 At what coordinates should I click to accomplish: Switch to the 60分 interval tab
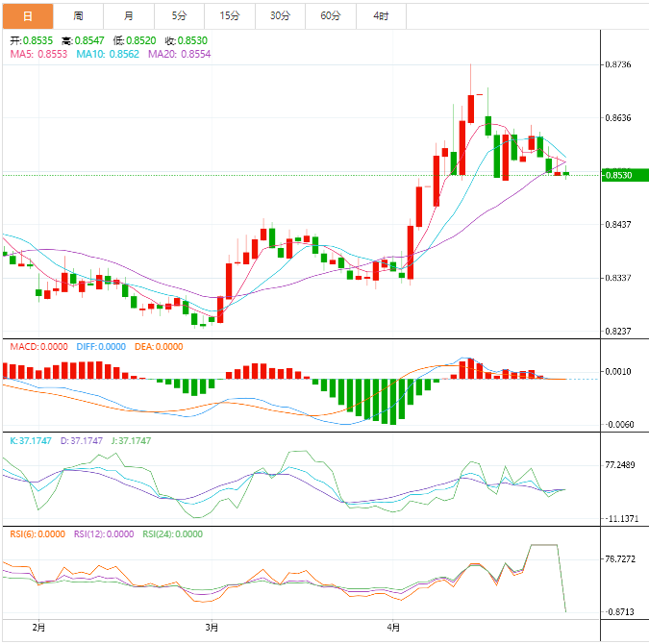pos(330,16)
